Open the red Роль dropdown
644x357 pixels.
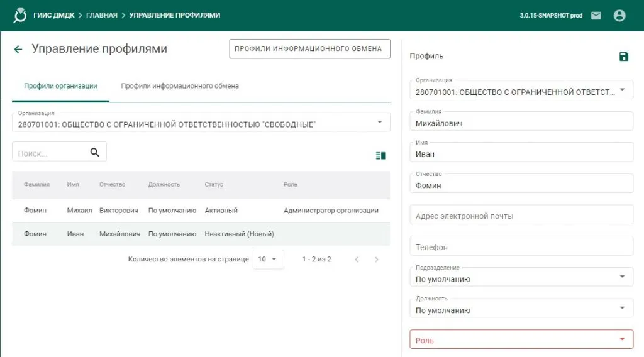pyautogui.click(x=521, y=339)
